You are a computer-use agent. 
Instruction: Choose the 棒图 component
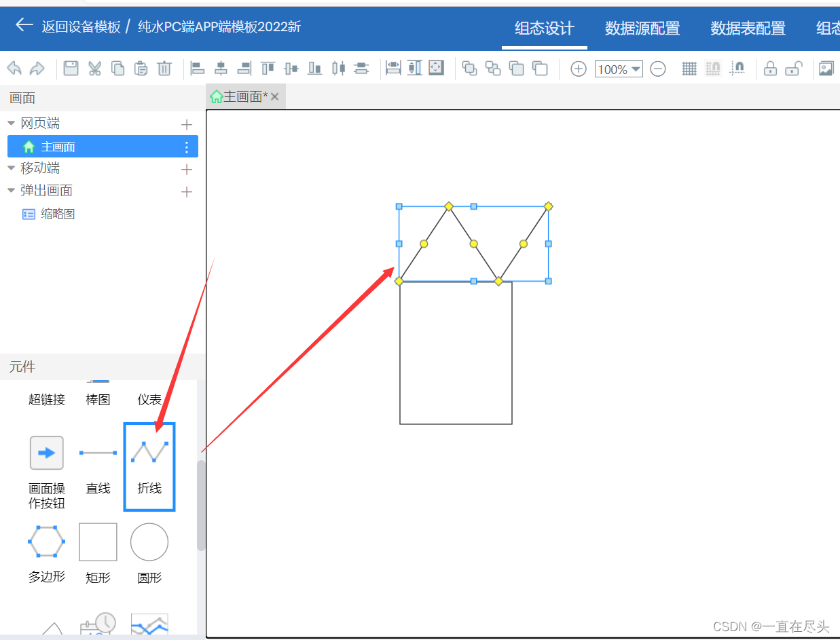(98, 400)
